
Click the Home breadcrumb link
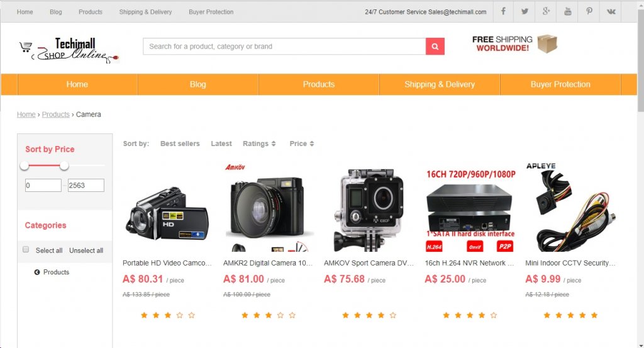(x=26, y=115)
